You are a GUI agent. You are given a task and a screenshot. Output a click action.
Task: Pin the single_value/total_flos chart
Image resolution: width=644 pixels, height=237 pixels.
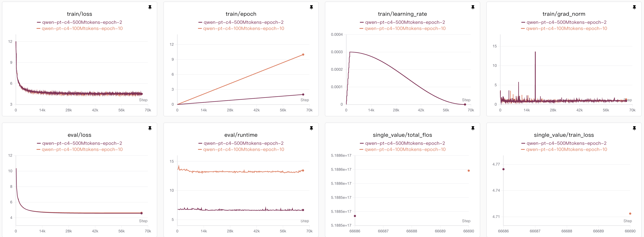click(473, 128)
